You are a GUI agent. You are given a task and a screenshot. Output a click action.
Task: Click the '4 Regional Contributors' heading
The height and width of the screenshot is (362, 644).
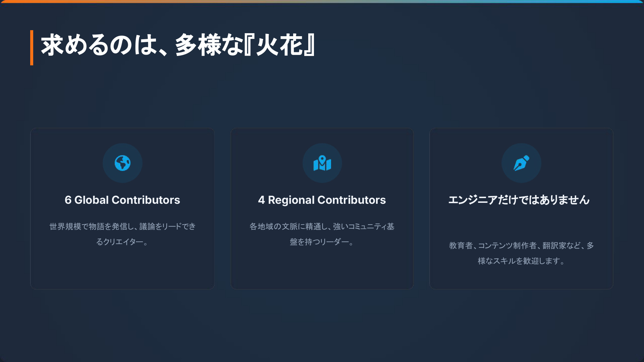click(322, 200)
